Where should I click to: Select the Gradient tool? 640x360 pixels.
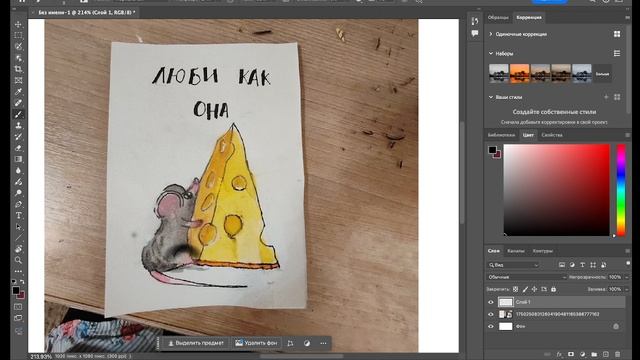[18, 159]
